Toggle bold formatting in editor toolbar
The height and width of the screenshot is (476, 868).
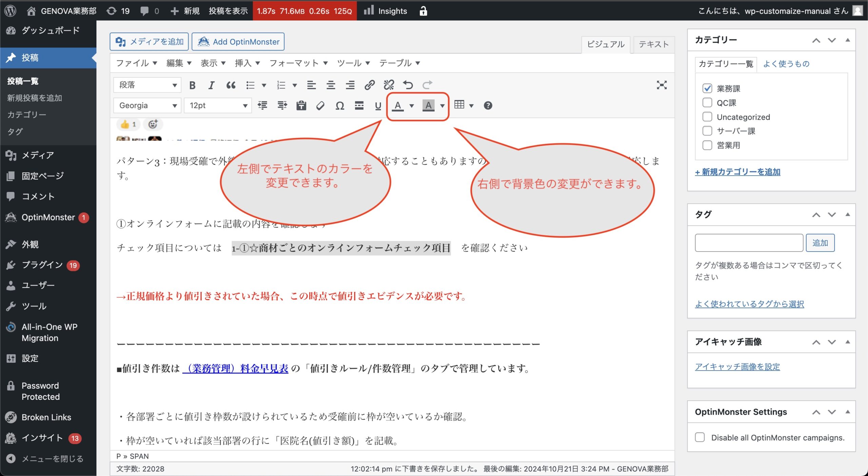point(192,85)
